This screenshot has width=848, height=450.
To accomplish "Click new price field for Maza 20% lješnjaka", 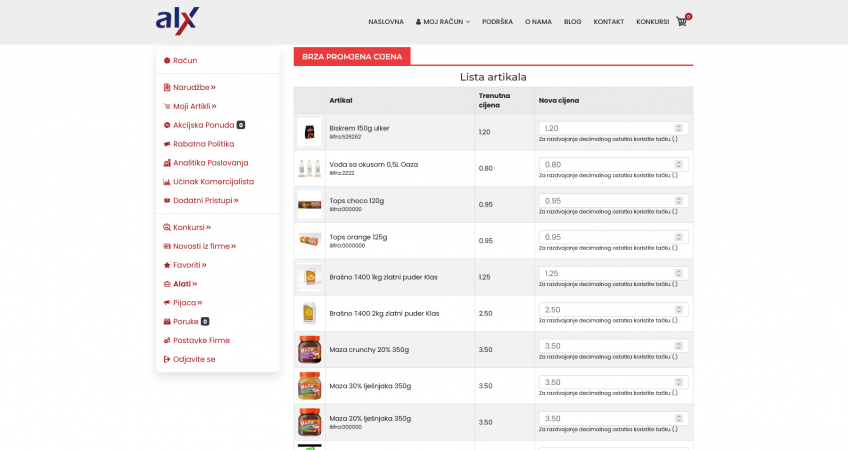I will click(x=613, y=418).
